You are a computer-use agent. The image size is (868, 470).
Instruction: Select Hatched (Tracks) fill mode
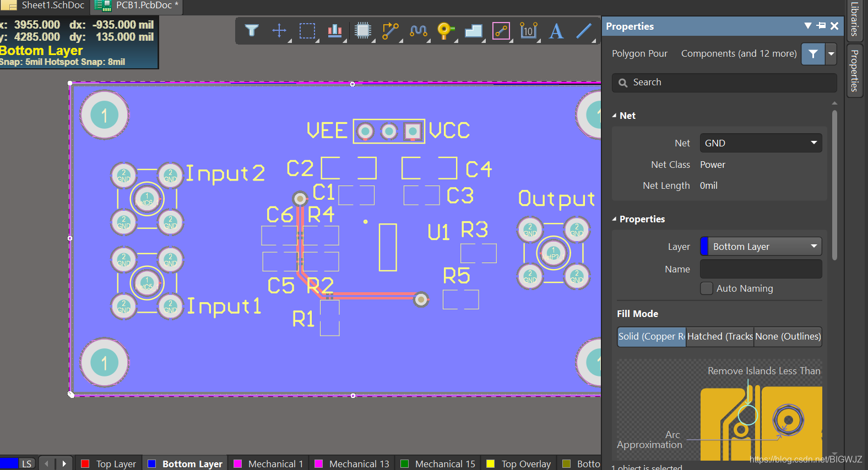[x=720, y=336]
